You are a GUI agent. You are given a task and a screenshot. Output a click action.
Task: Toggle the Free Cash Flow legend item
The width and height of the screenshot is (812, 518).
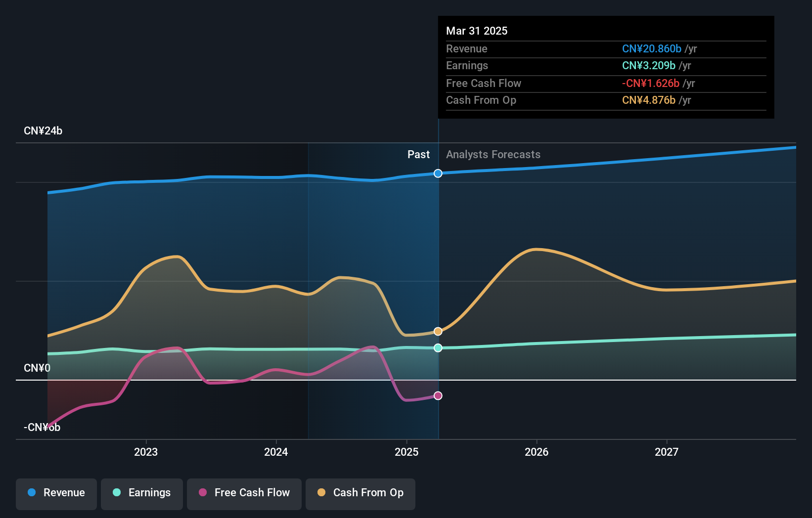tap(244, 493)
